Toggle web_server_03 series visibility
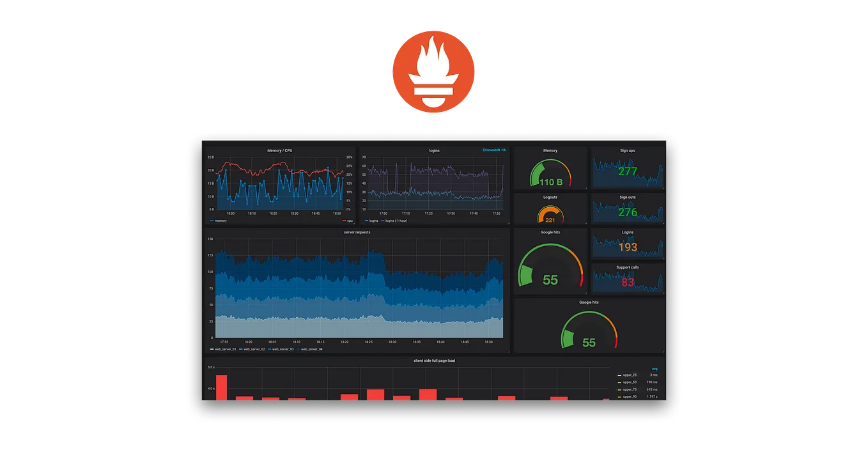This screenshot has width=868, height=454. click(283, 348)
